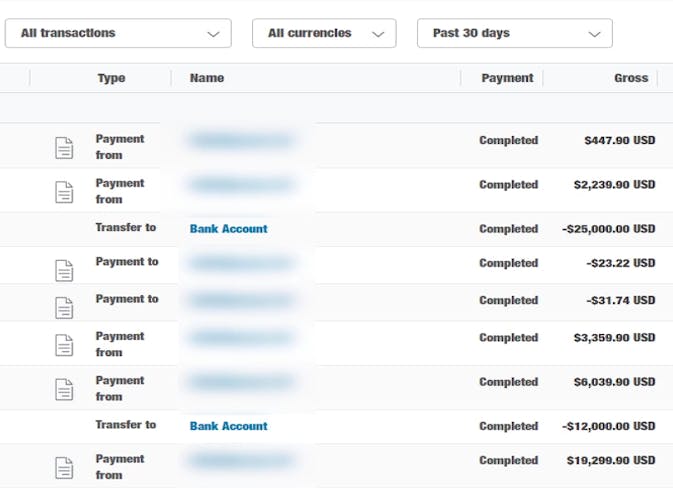Expand the Past 30 days dropdown
The image size is (673, 488).
coord(514,33)
